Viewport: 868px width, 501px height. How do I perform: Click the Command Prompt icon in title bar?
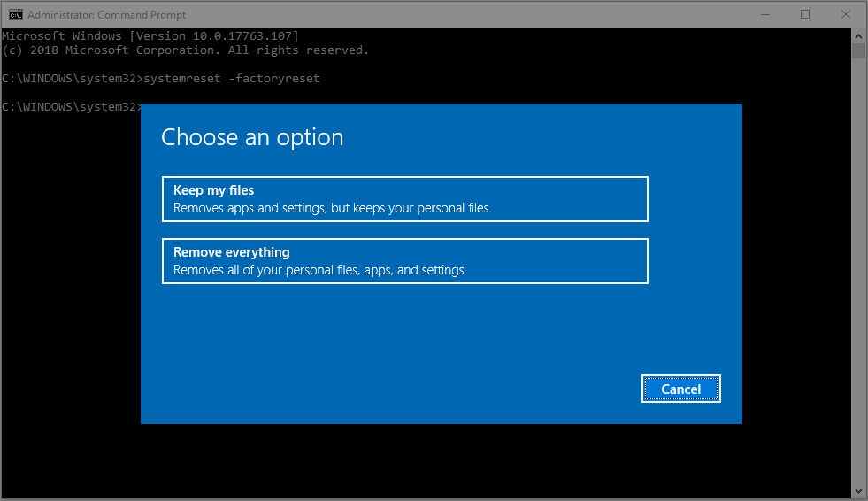(x=15, y=14)
